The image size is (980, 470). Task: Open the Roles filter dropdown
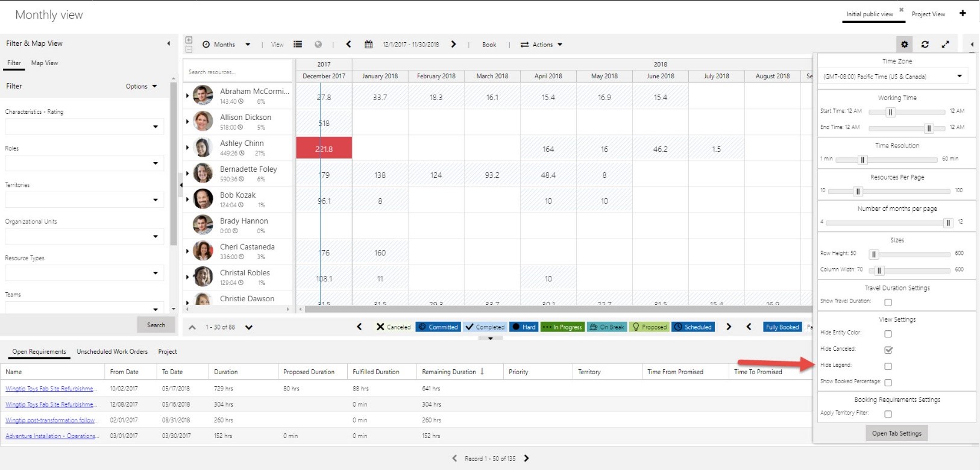(155, 163)
